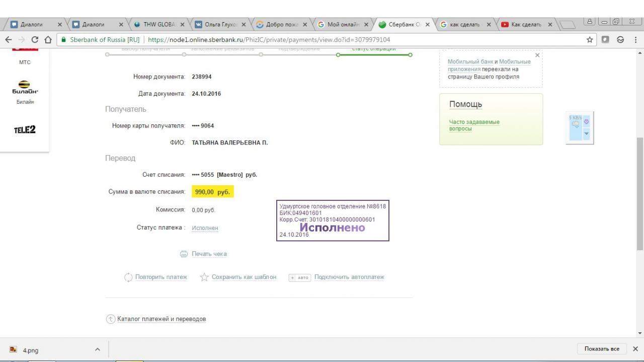This screenshot has height=362, width=644.
Task: Open the 4.png download item
Action: point(30,350)
